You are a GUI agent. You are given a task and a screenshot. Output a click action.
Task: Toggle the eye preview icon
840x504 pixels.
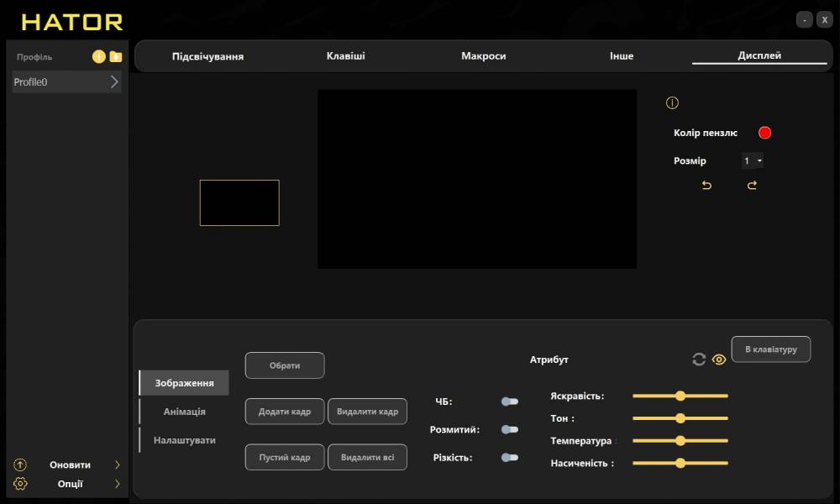719,360
